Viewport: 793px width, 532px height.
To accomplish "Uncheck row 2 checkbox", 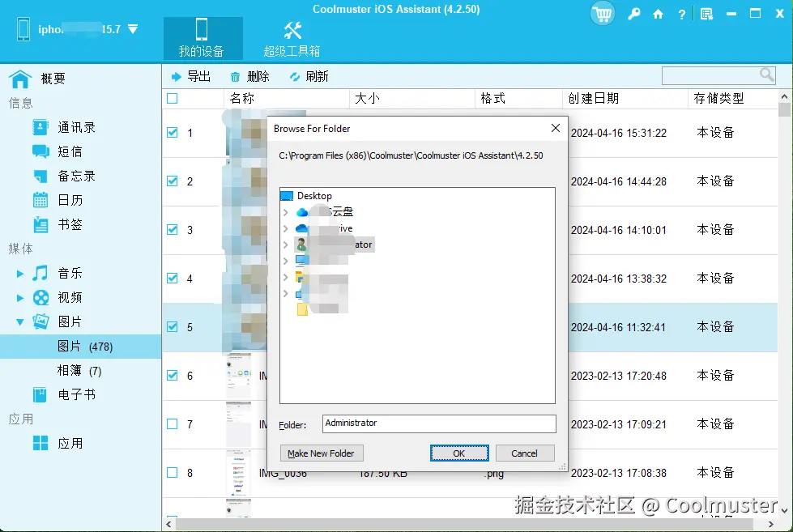I will [x=172, y=181].
